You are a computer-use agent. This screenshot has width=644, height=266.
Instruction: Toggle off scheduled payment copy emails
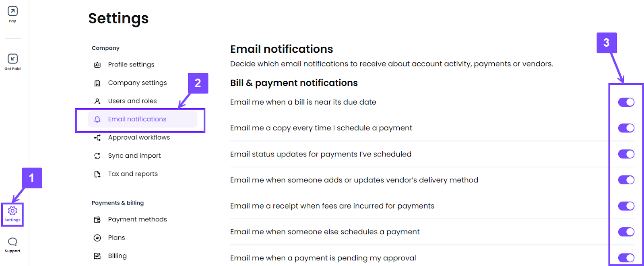click(x=625, y=128)
